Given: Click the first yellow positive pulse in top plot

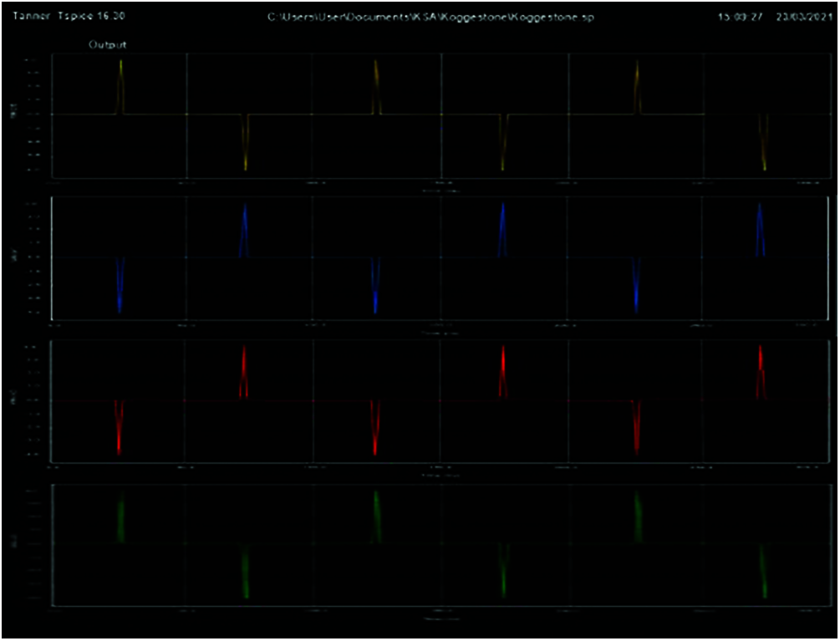Looking at the screenshot, I should 121,85.
